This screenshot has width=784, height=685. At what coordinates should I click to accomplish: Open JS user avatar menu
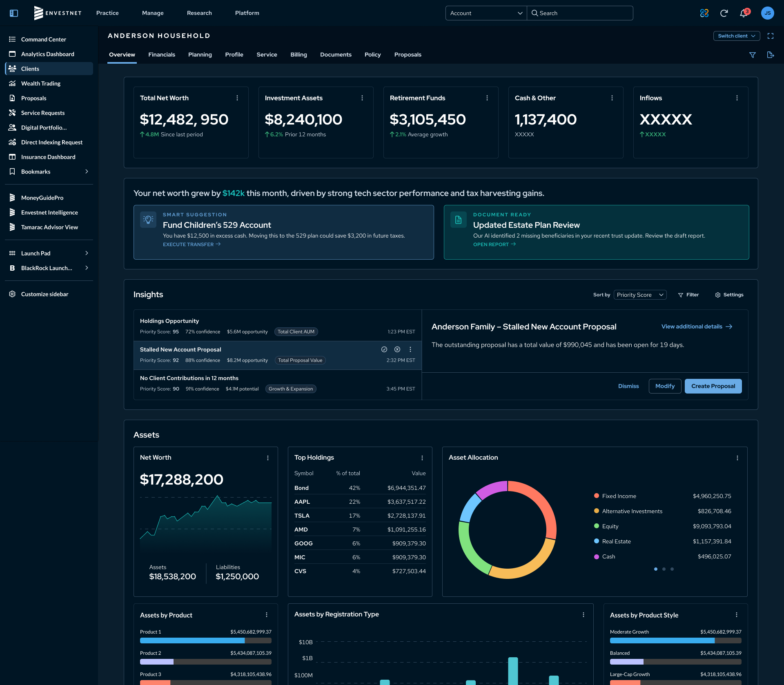pos(768,13)
